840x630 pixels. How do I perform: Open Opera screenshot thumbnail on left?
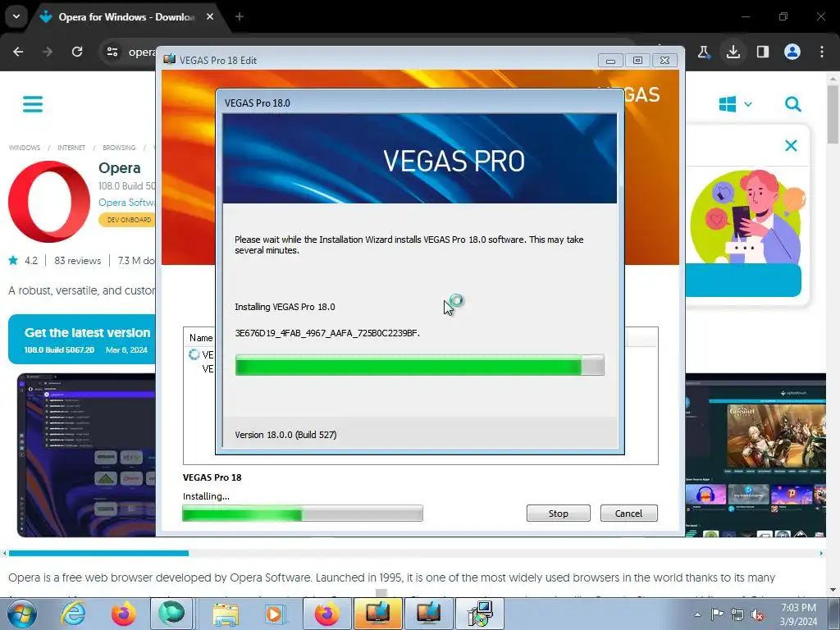(86, 454)
